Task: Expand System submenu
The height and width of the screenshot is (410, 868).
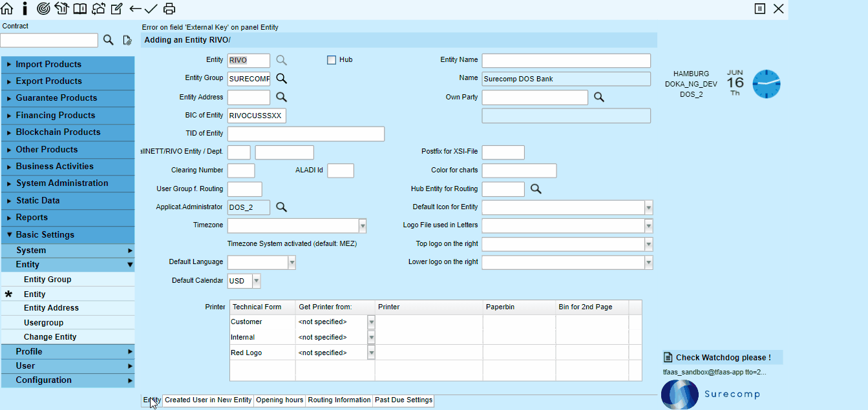Action: pos(68,251)
